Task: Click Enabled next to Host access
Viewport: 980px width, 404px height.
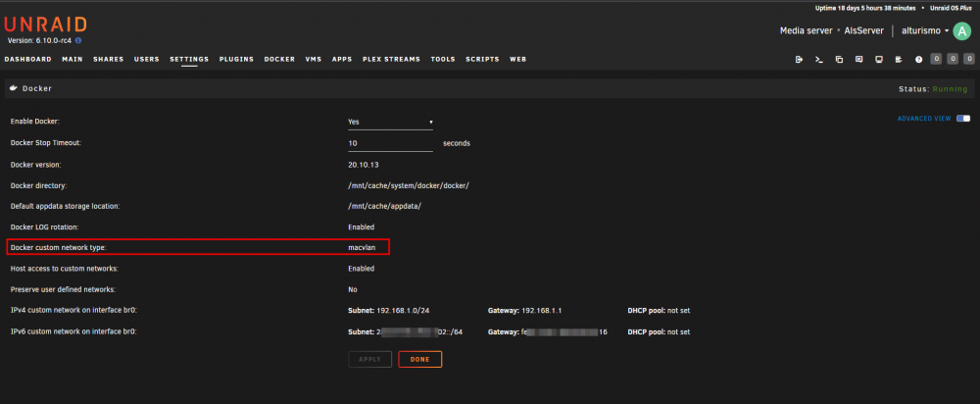Action: [362, 269]
